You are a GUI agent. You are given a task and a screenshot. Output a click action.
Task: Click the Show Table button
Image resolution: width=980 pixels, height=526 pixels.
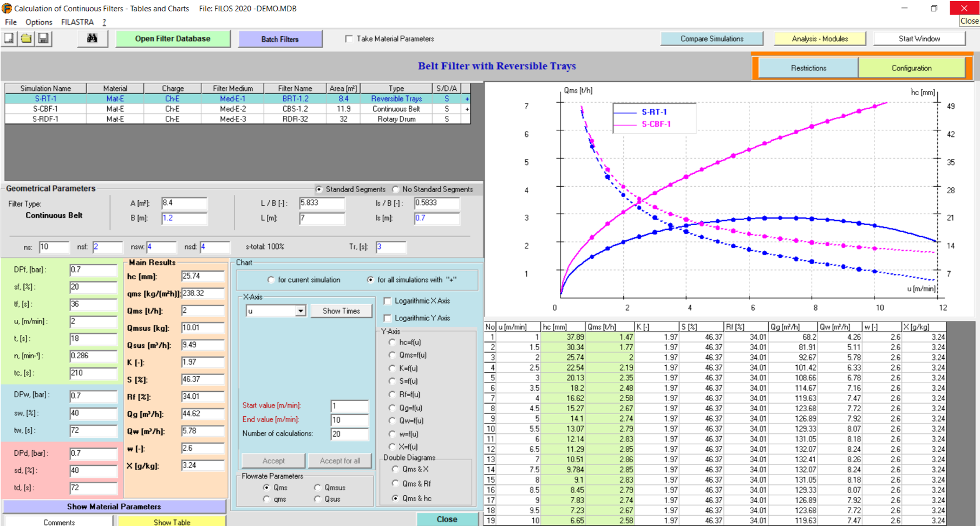[172, 522]
